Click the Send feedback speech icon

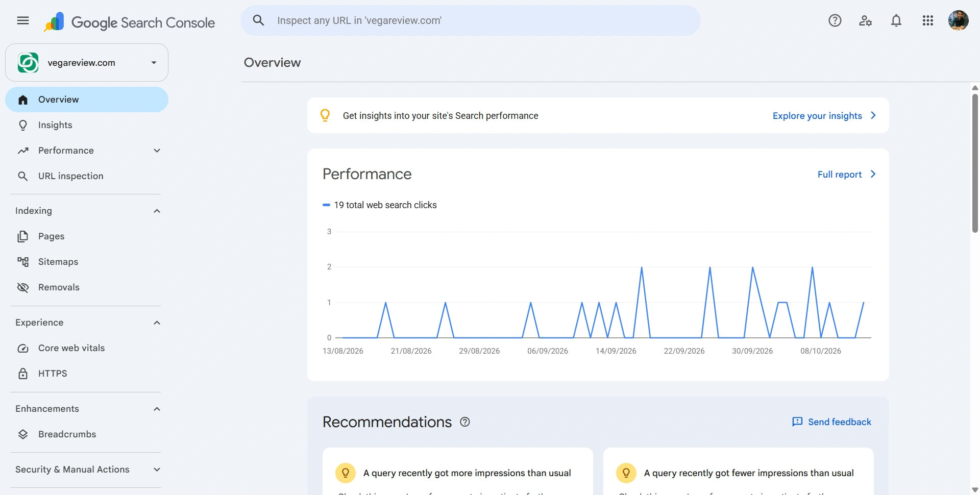pyautogui.click(x=797, y=422)
